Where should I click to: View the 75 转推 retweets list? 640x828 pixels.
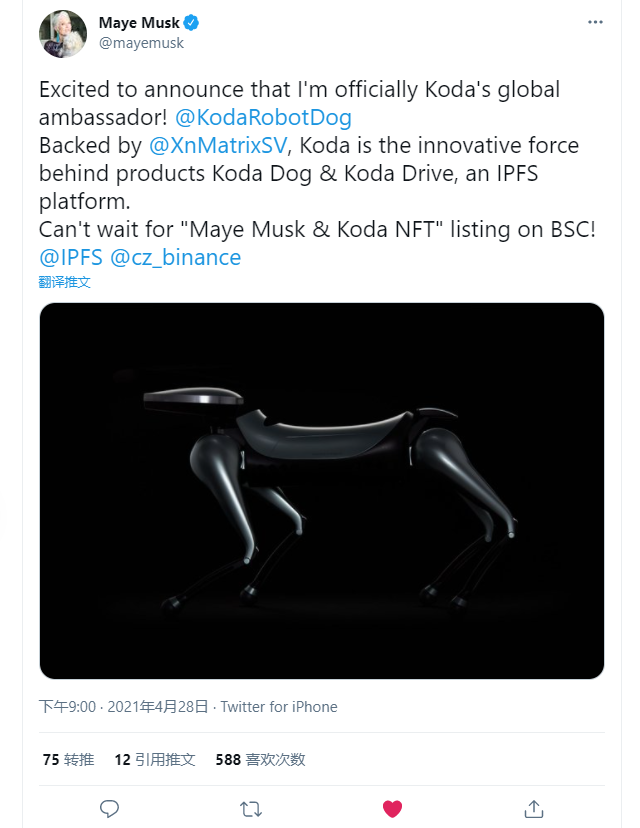click(68, 759)
